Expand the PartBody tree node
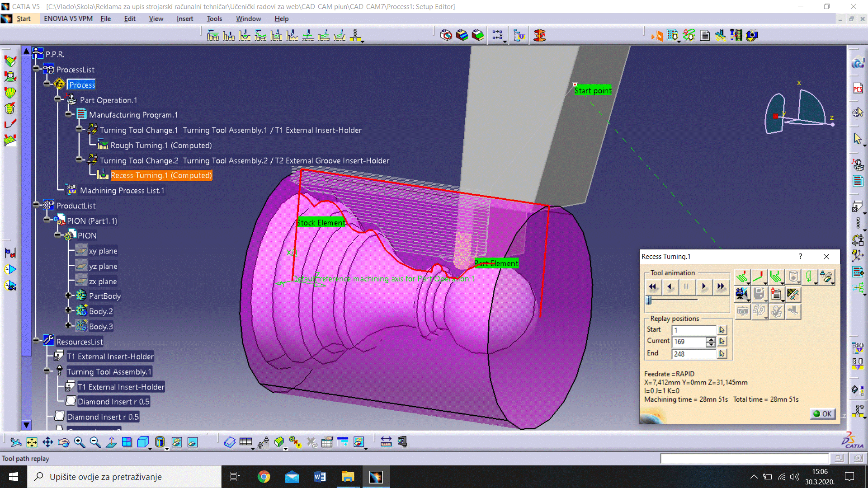 pos(68,296)
